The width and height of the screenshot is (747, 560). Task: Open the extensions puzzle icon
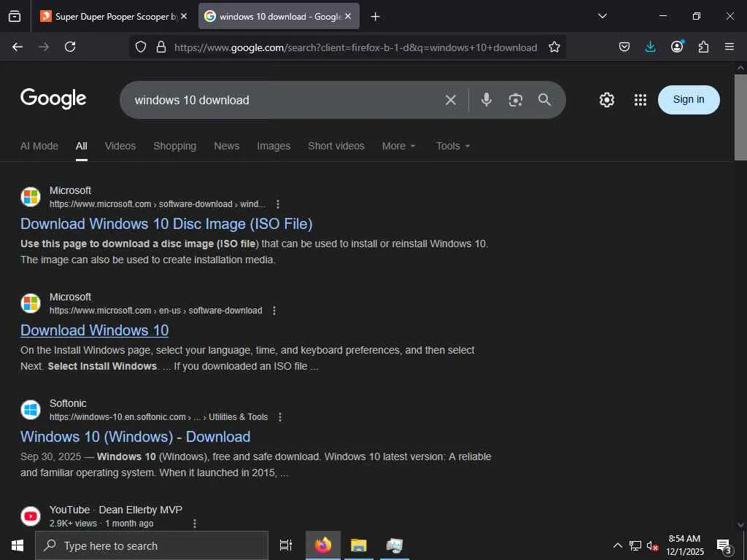coord(703,47)
